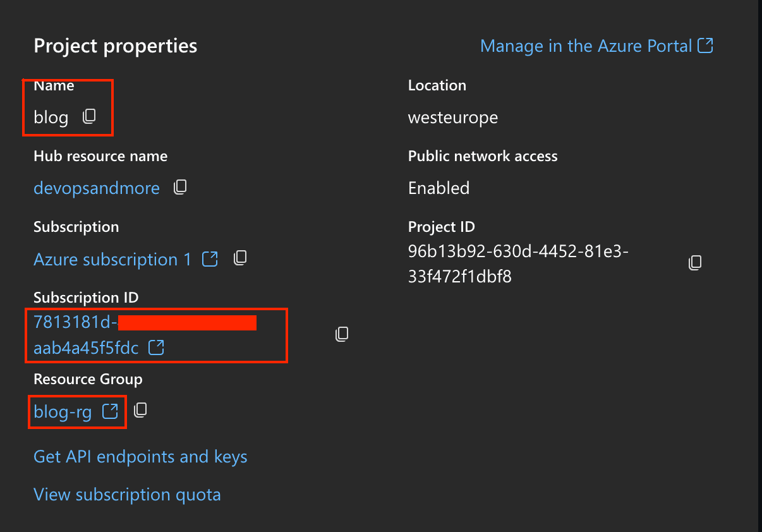The width and height of the screenshot is (762, 532).
Task: Select the Azure subscription 1 link
Action: point(111,258)
